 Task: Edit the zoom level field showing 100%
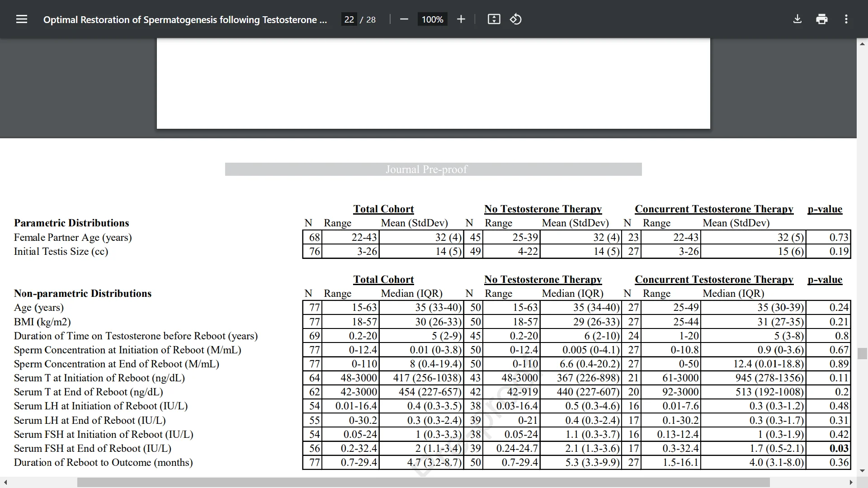coord(432,19)
